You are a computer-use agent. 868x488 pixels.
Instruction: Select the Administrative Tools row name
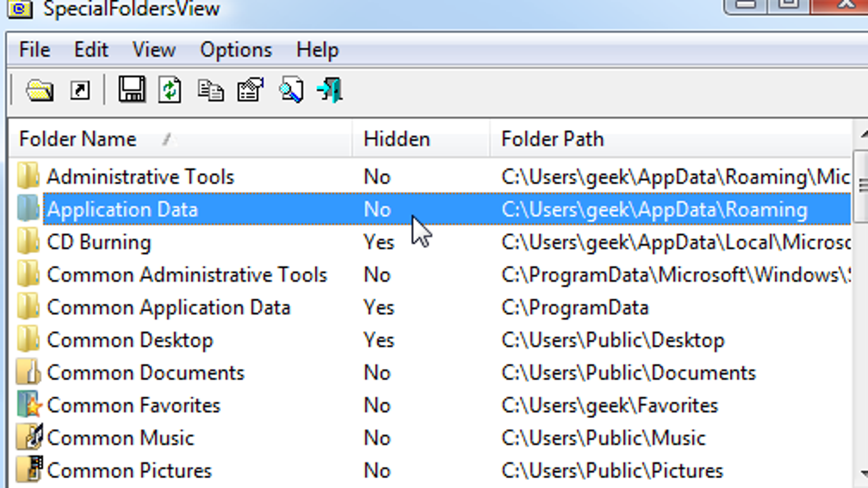tap(141, 177)
